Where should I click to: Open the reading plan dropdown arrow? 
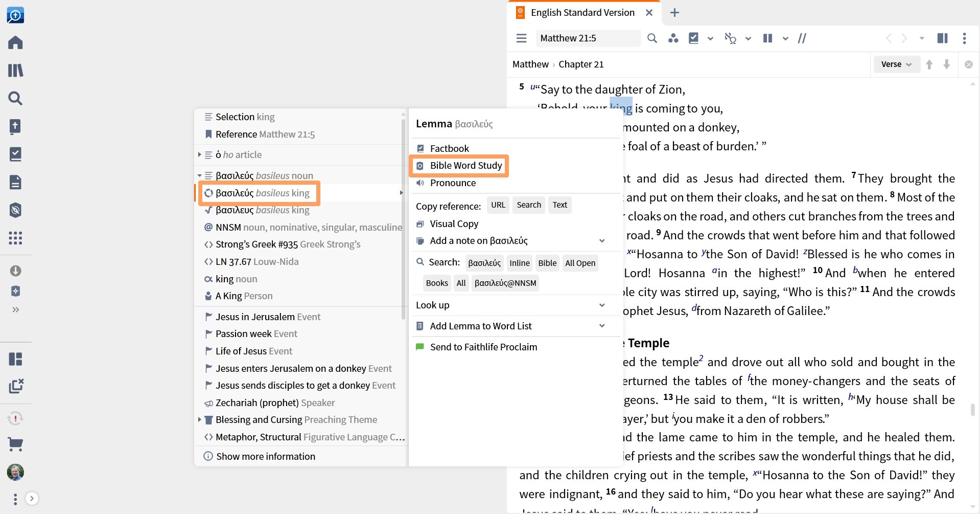[x=710, y=38]
